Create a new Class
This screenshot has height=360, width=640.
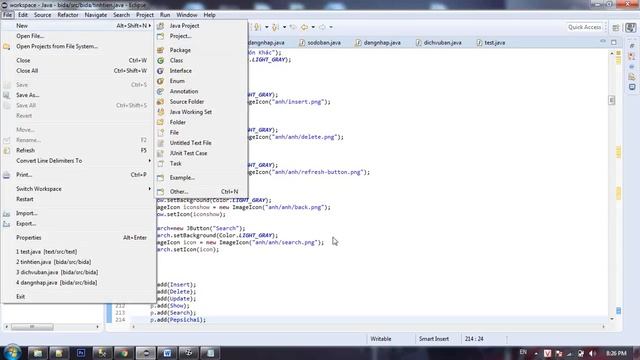tap(176, 60)
